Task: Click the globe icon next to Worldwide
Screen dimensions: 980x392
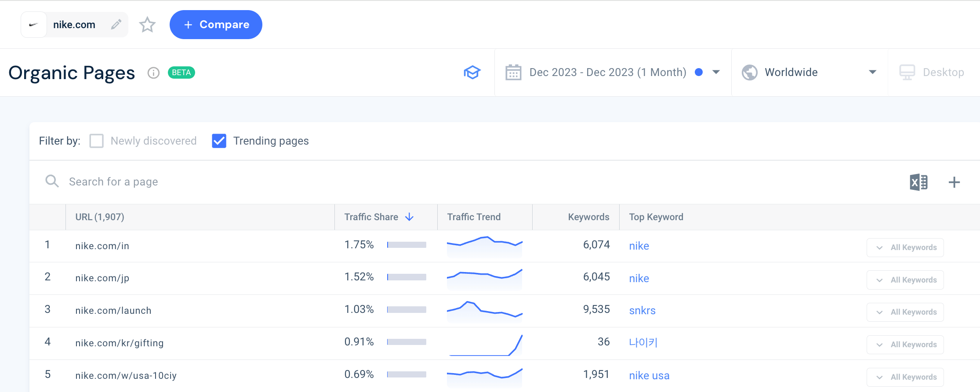Action: tap(749, 73)
